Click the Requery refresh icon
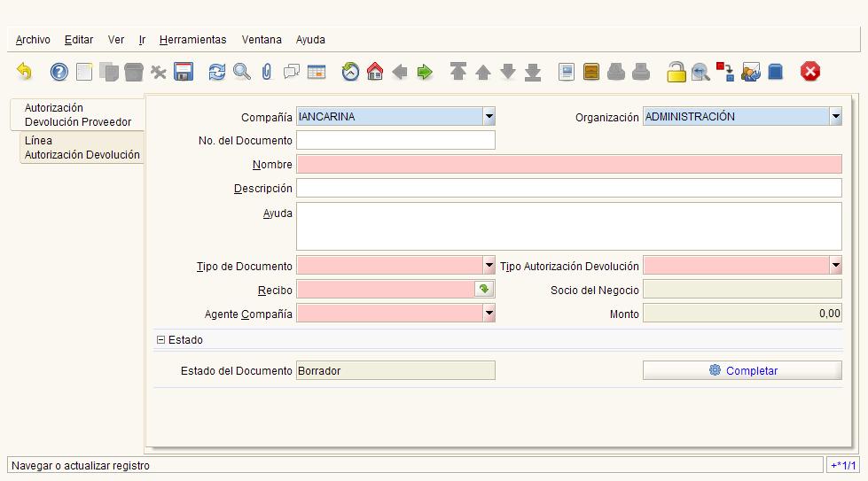The height and width of the screenshot is (481, 868). pyautogui.click(x=216, y=72)
